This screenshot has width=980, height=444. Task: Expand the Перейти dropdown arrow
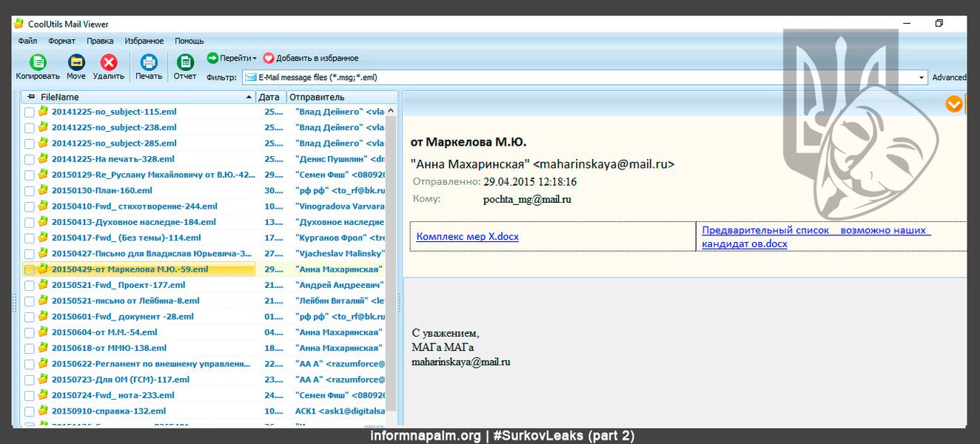coord(255,58)
